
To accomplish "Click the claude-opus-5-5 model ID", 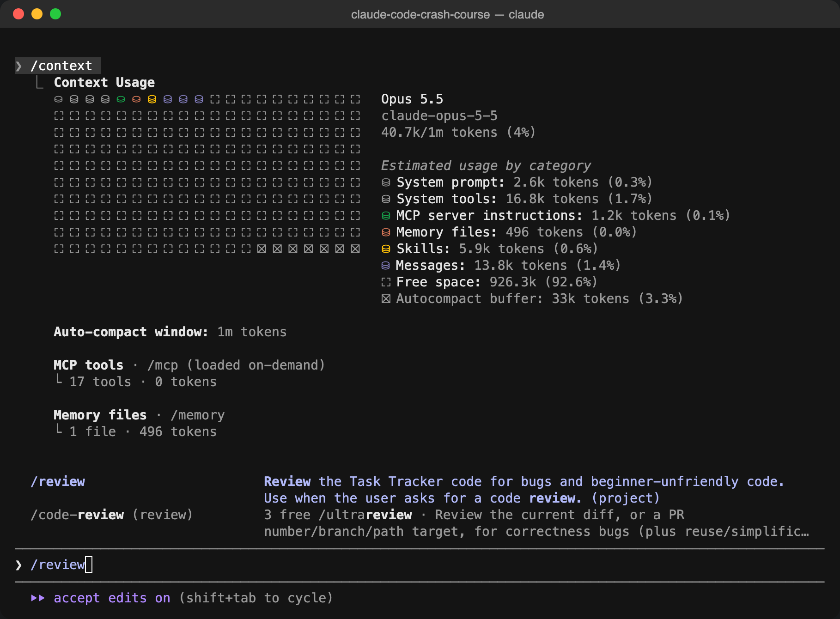I will [439, 115].
